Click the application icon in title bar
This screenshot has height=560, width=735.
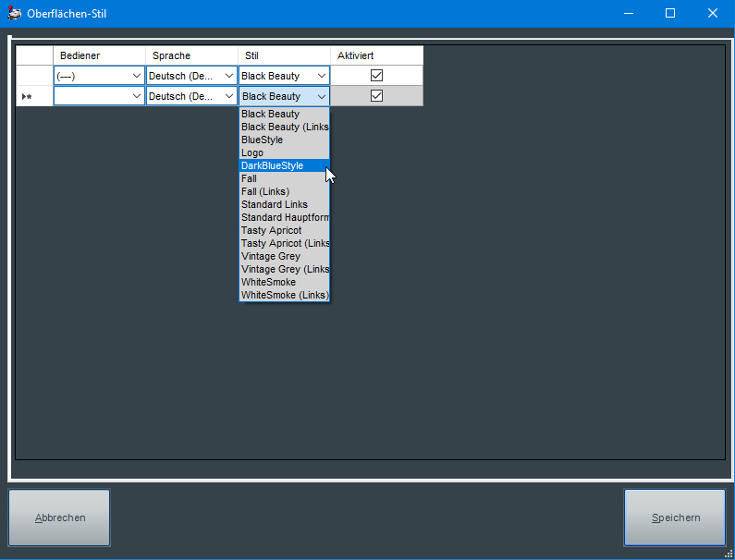[15, 13]
